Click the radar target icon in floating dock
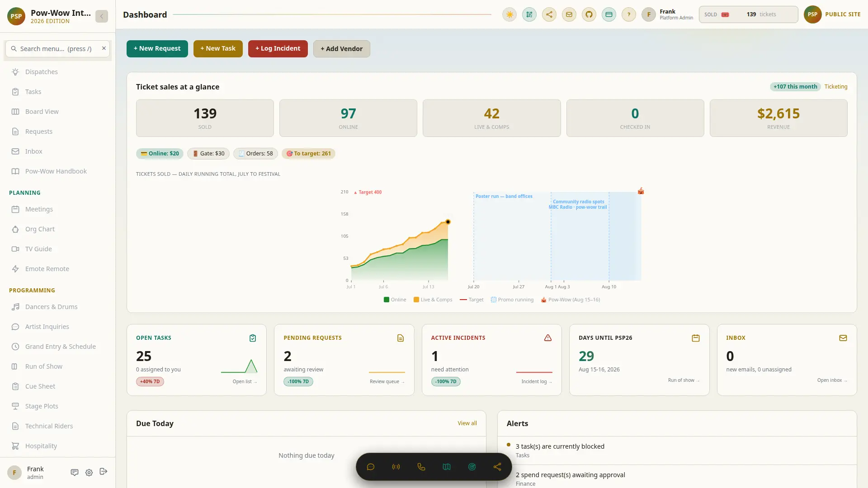868x488 pixels. click(472, 467)
